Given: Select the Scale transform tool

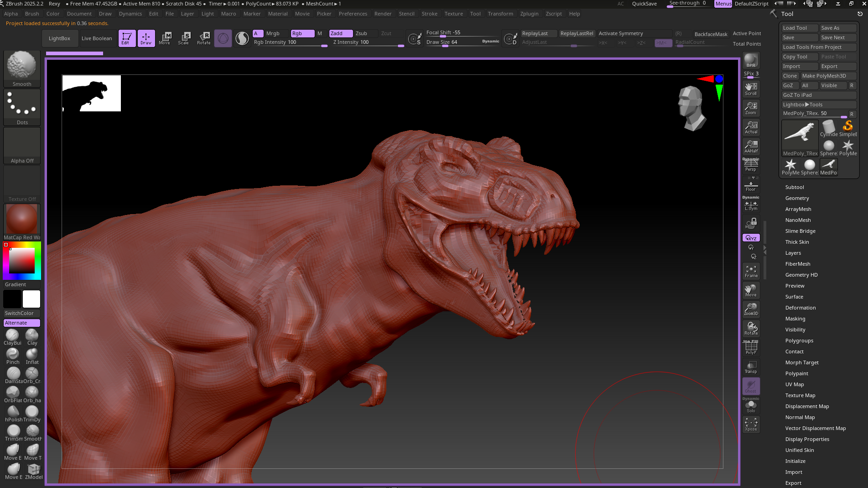Looking at the screenshot, I should (184, 38).
